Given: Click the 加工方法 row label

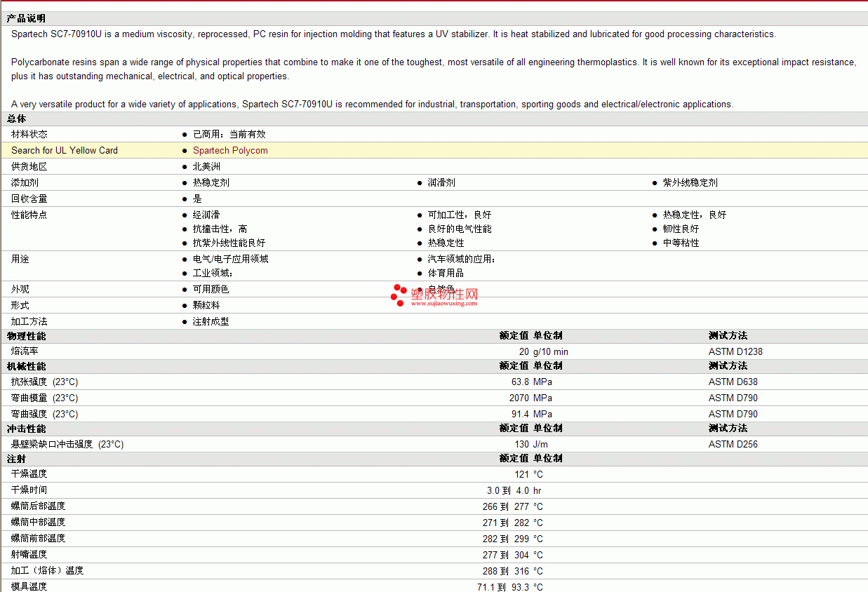Looking at the screenshot, I should coord(29,321).
